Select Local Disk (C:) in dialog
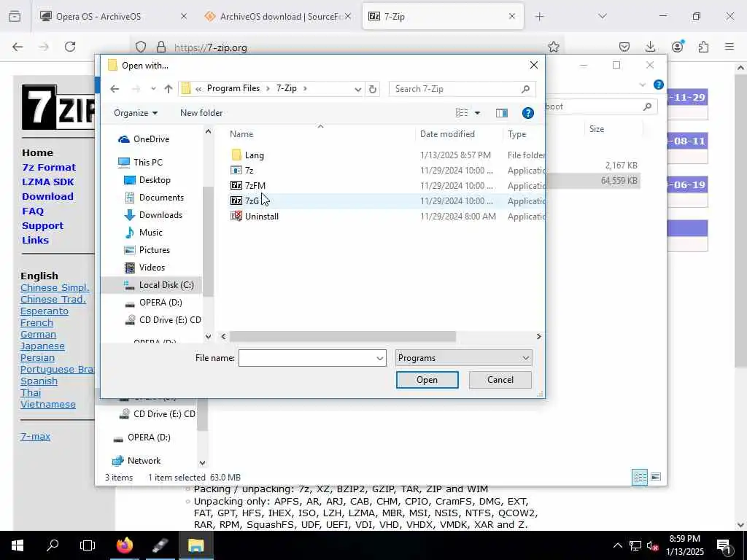 click(x=158, y=285)
